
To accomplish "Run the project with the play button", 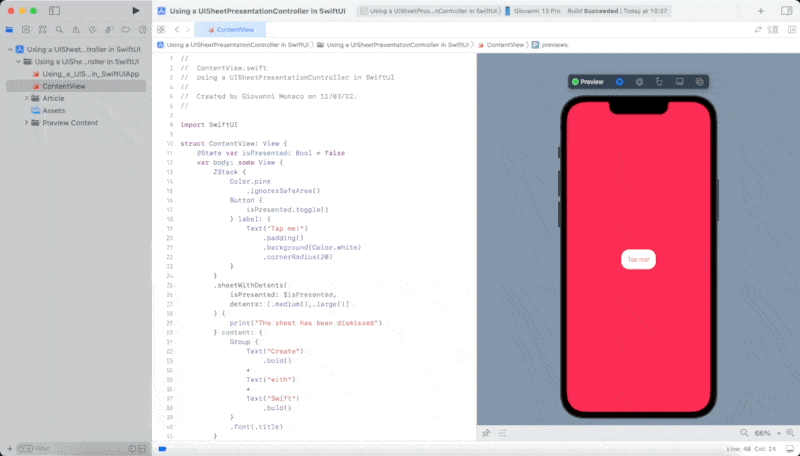I will pyautogui.click(x=136, y=10).
